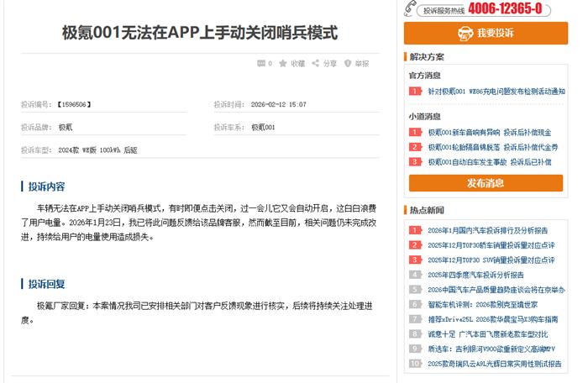The height and width of the screenshot is (383, 588).
Task: Click the number 1 badge in 热点新闻
Action: (x=415, y=230)
